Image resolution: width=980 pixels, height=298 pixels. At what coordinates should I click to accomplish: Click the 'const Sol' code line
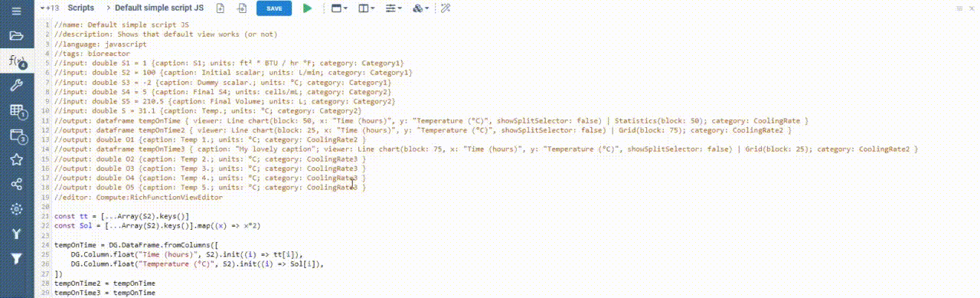[158, 226]
